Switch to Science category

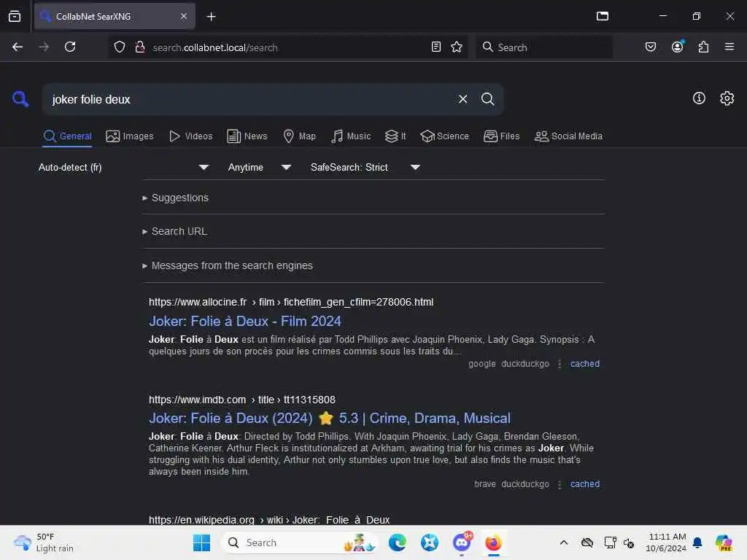coord(444,136)
